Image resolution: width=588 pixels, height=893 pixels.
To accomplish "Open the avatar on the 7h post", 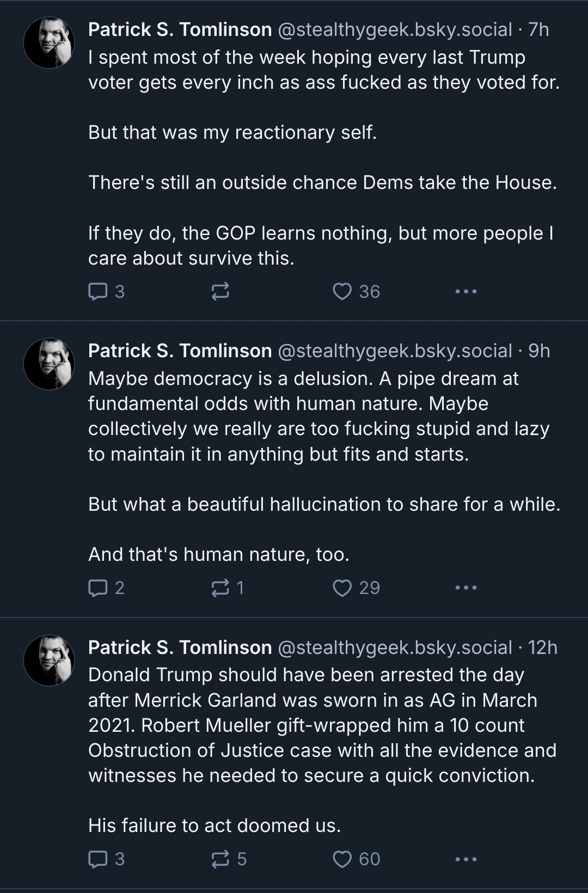I will (x=49, y=42).
